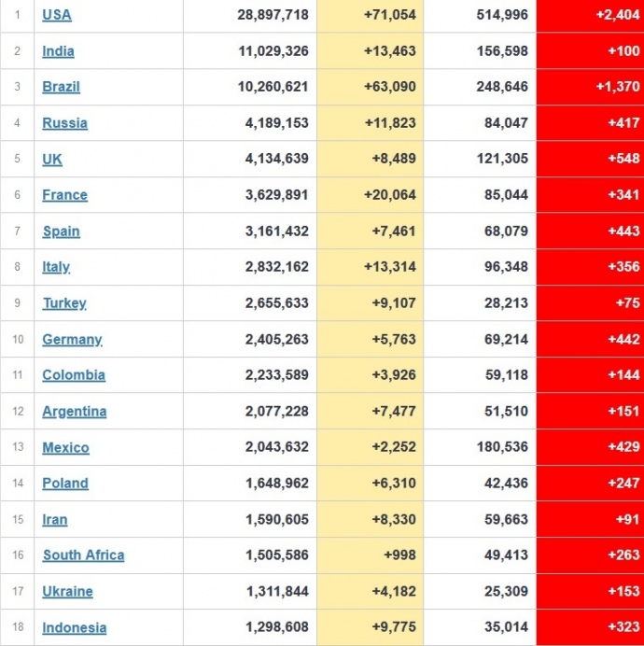Screen dimensions: 644x646
Task: Open the France link
Action: click(x=64, y=195)
